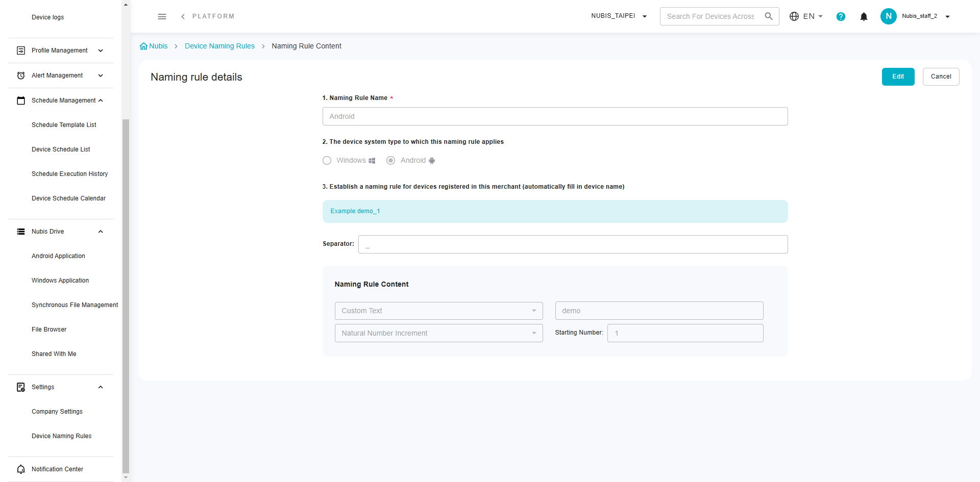Open the Custom Text dropdown
This screenshot has height=482, width=980.
(x=438, y=311)
